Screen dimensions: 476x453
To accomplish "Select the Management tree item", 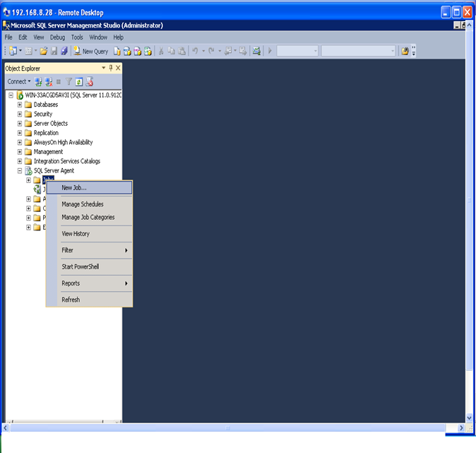I will click(48, 152).
